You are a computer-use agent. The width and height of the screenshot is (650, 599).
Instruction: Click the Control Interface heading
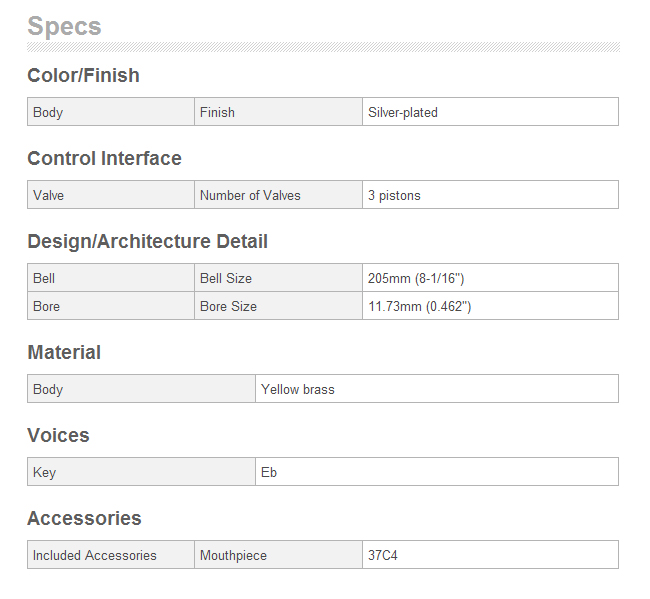[x=104, y=158]
